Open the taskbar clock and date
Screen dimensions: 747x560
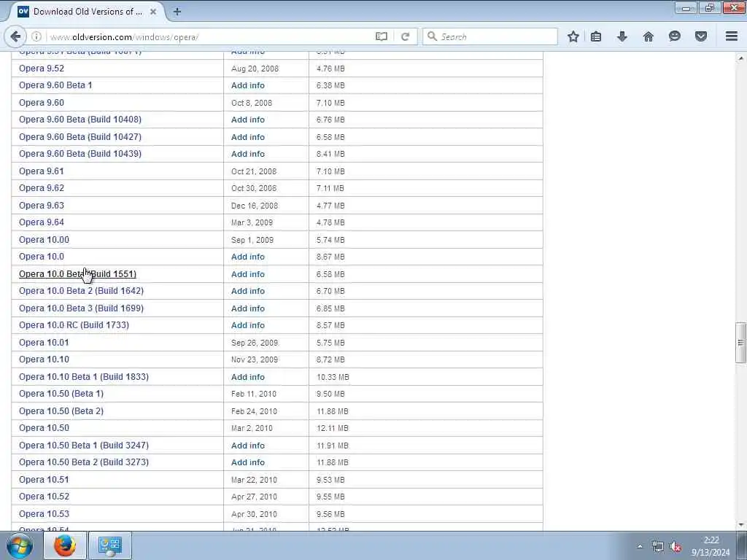point(711,546)
